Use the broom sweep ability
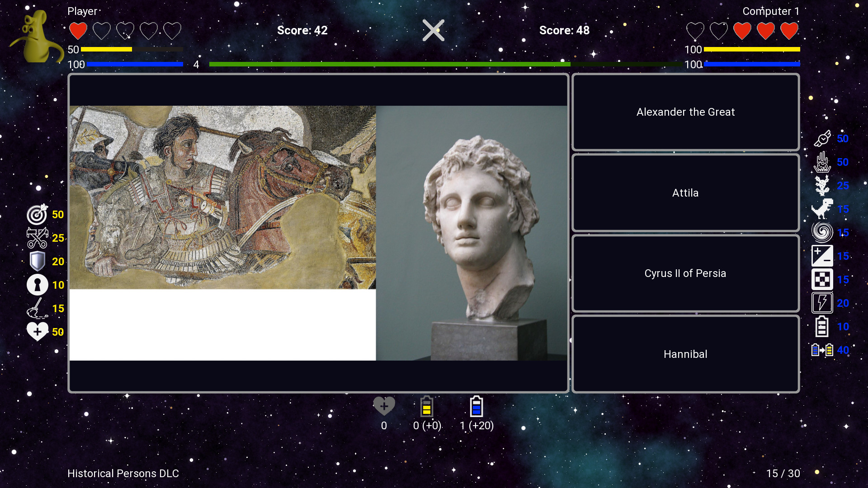Image resolution: width=868 pixels, height=488 pixels. 37,309
